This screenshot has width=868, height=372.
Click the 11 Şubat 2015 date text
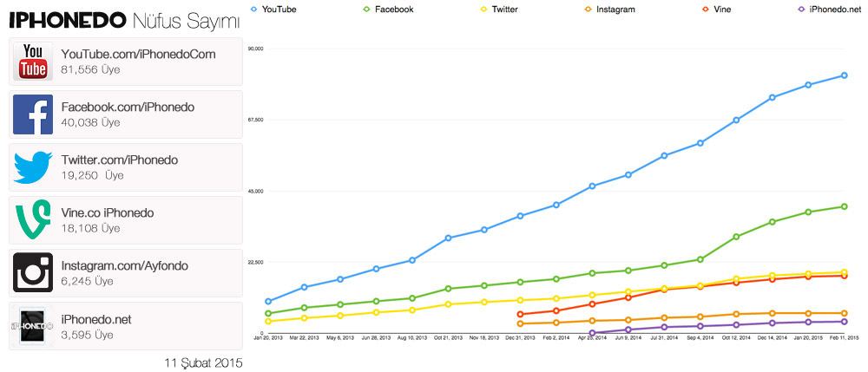[203, 363]
